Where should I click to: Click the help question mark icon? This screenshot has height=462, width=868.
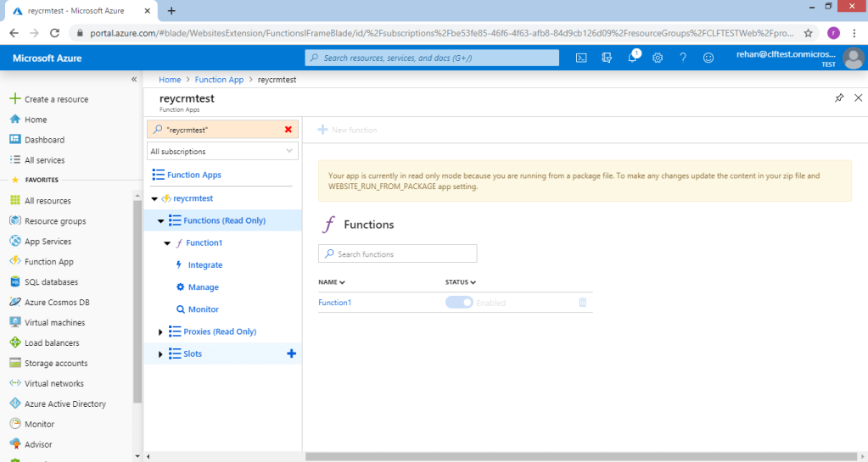pyautogui.click(x=682, y=58)
